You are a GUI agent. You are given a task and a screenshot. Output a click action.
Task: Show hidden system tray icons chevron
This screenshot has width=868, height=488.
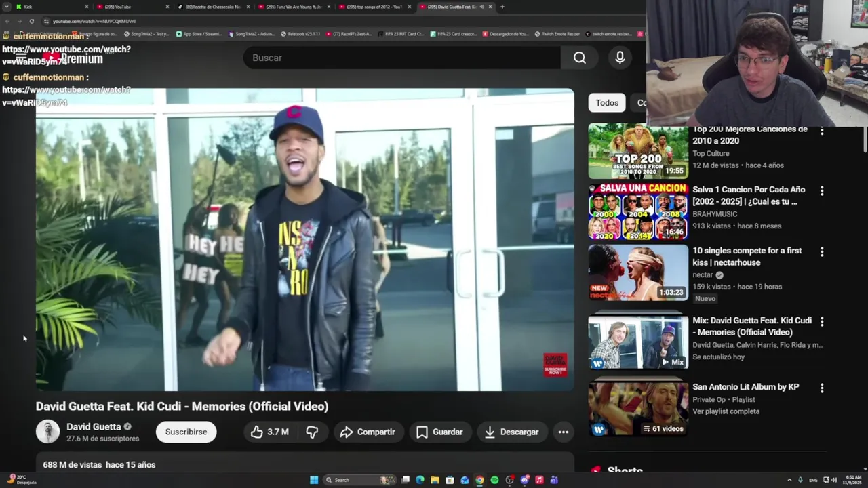coord(789,480)
